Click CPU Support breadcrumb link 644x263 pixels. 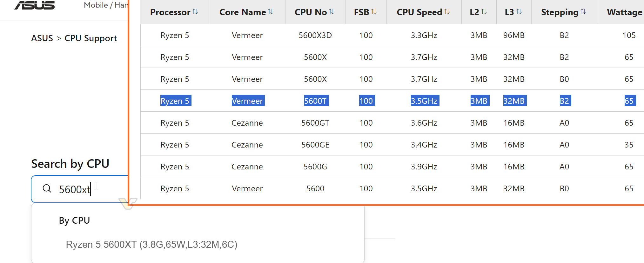91,38
